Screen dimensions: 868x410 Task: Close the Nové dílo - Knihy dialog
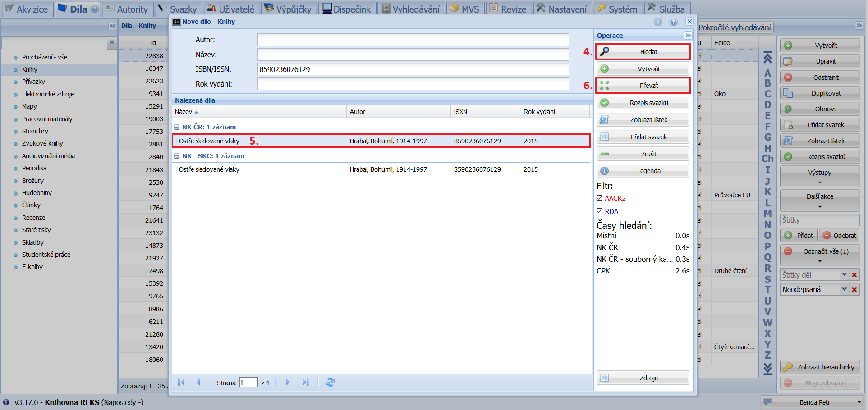click(689, 22)
